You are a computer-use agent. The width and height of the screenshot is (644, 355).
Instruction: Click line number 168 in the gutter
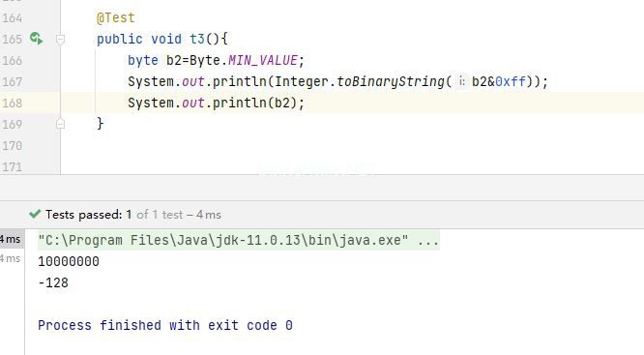(12, 103)
